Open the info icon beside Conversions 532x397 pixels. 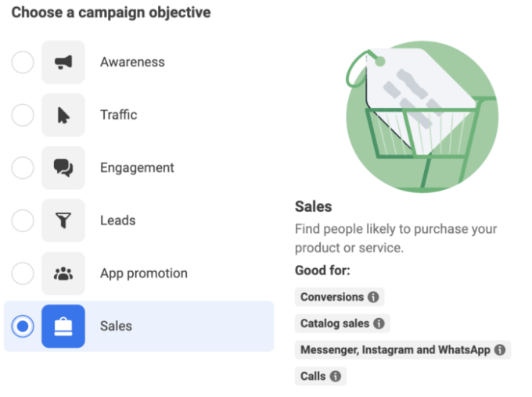pyautogui.click(x=373, y=297)
